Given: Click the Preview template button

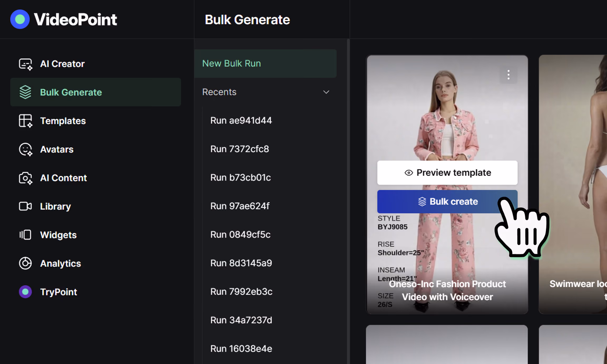Looking at the screenshot, I should click(447, 173).
